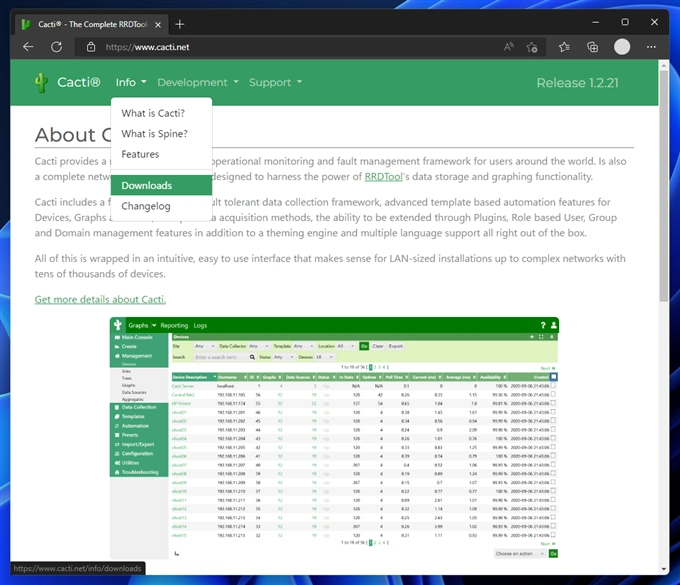Screen dimensions: 680x585
Task: Choose What is Cacti? menu entry
Action: (x=161, y=113)
